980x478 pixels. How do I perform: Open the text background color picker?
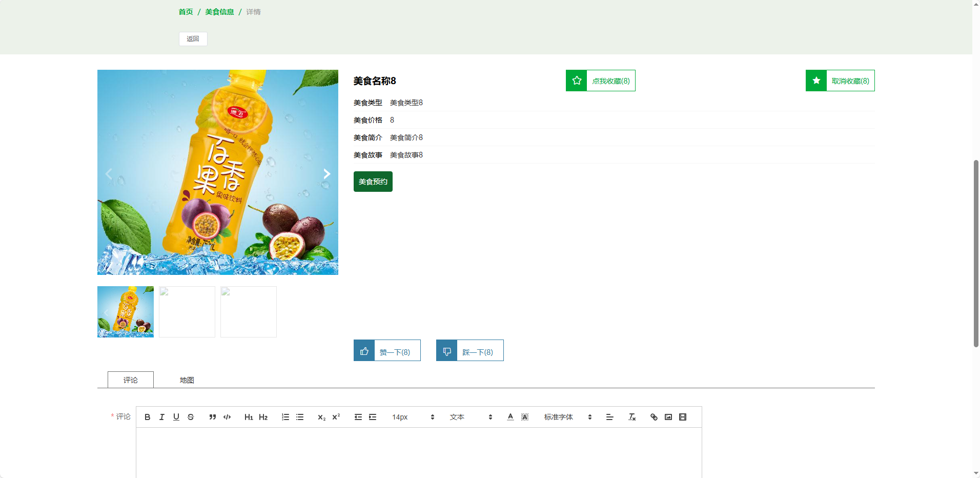pyautogui.click(x=525, y=417)
